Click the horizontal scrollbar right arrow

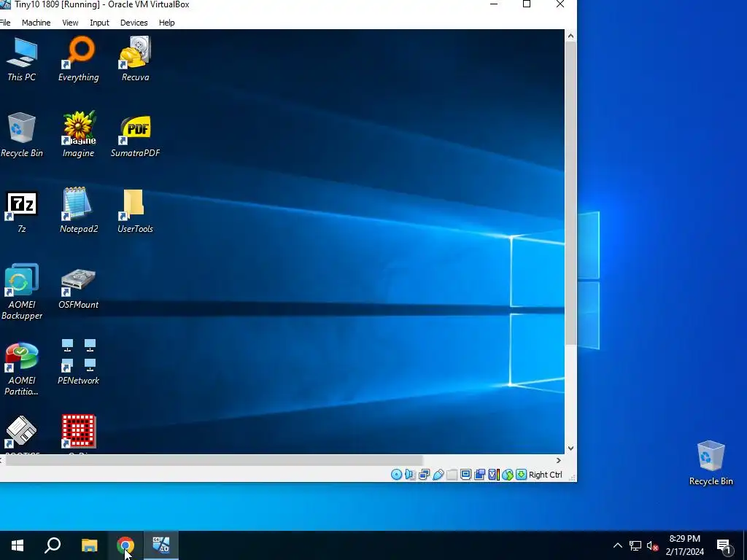coord(558,461)
